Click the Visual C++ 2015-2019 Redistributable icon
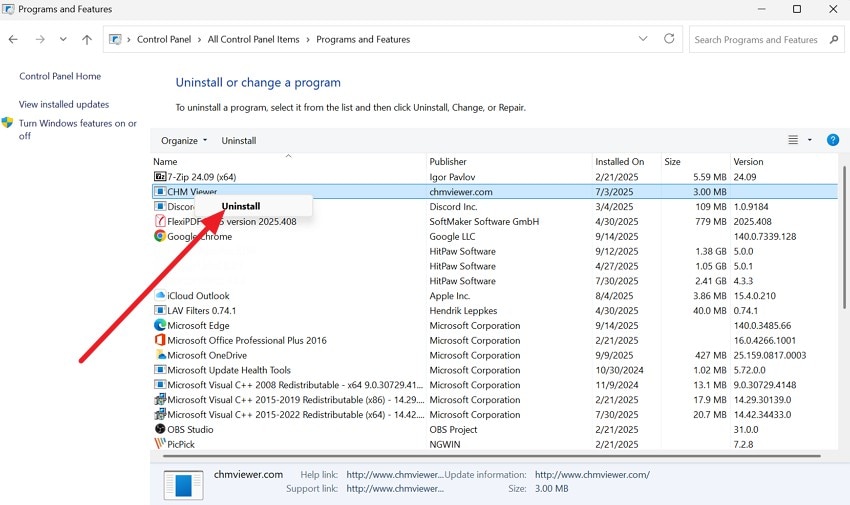 160,399
